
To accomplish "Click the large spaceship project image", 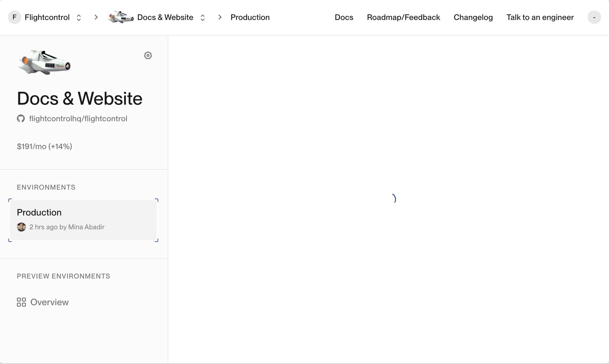I will (x=44, y=62).
